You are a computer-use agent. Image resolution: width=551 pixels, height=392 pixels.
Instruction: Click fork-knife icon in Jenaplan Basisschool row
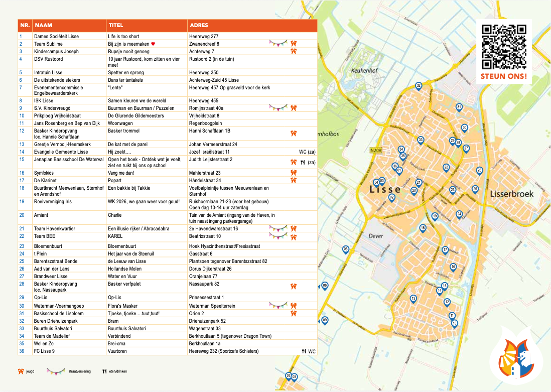(303, 163)
